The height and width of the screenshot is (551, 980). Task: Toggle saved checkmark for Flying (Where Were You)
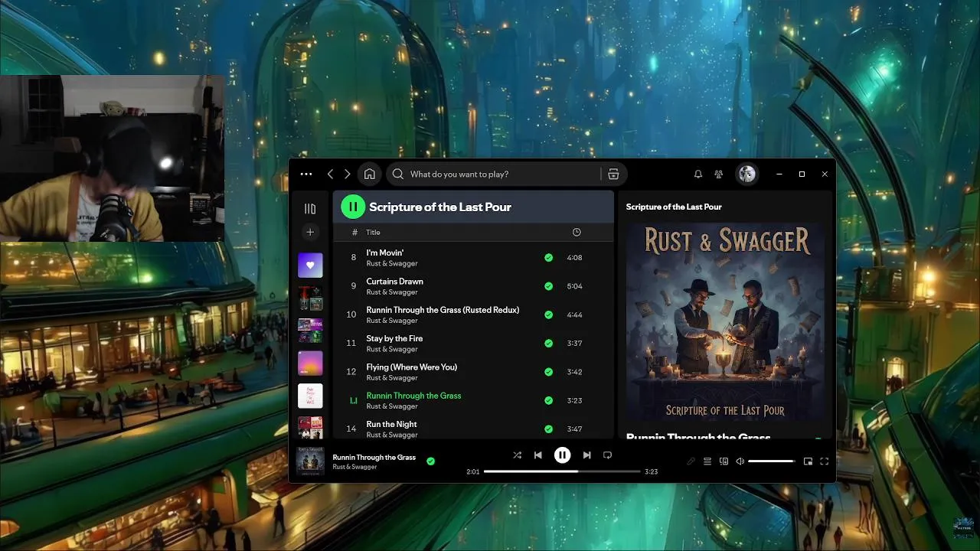click(548, 372)
